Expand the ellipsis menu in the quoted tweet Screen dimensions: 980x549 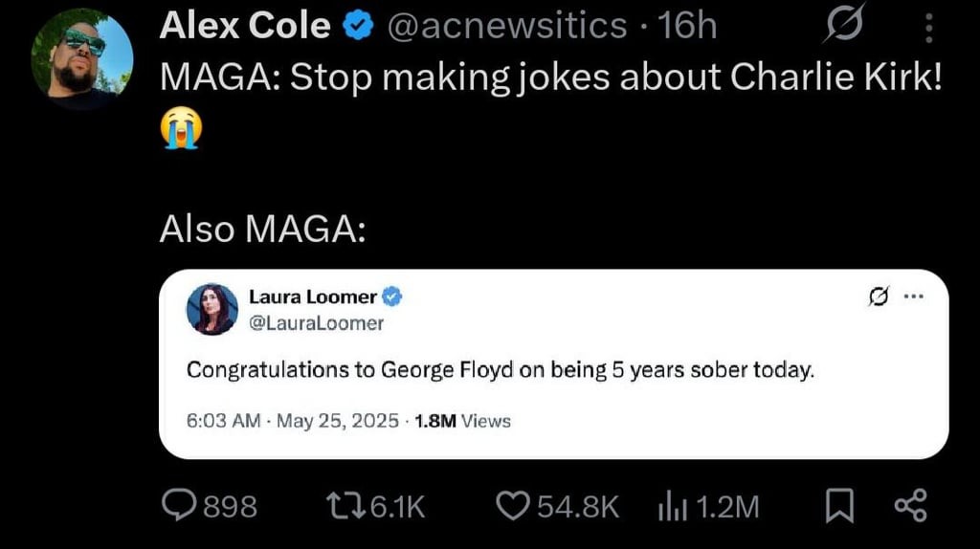pos(913,296)
